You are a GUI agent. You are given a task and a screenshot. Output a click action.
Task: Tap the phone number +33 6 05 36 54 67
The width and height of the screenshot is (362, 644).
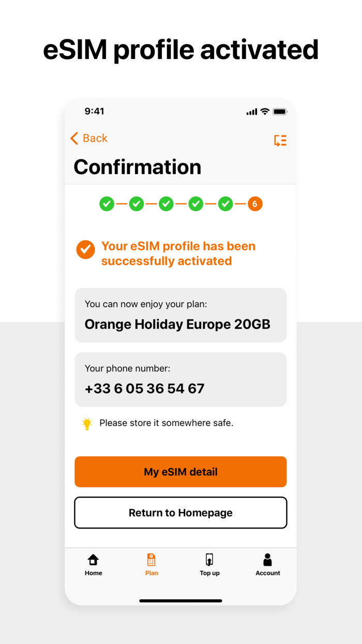point(145,388)
